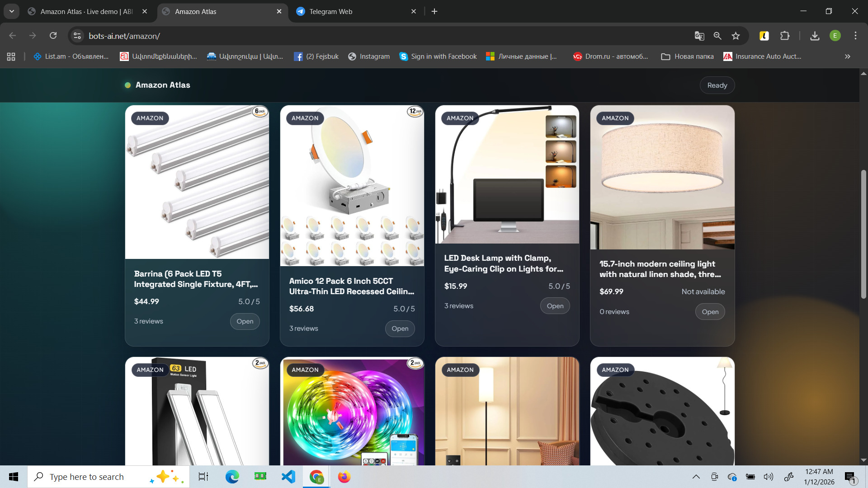
Task: Reload the page
Action: 53,36
